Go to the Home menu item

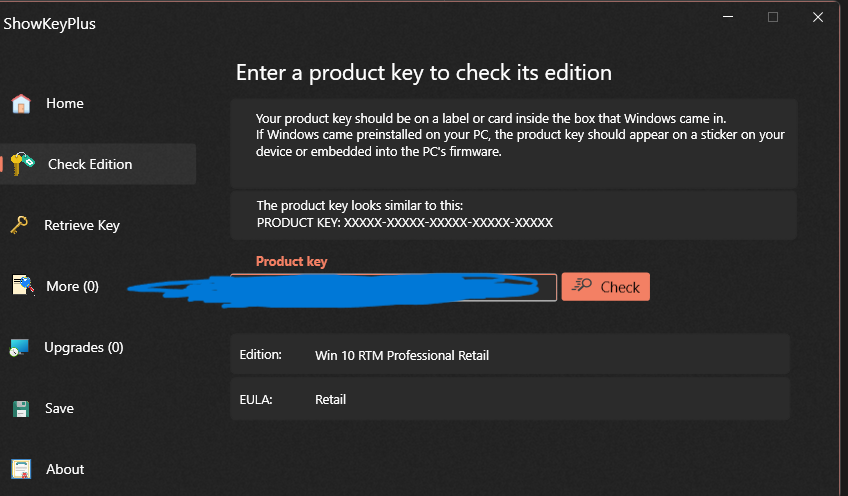pyautogui.click(x=65, y=103)
